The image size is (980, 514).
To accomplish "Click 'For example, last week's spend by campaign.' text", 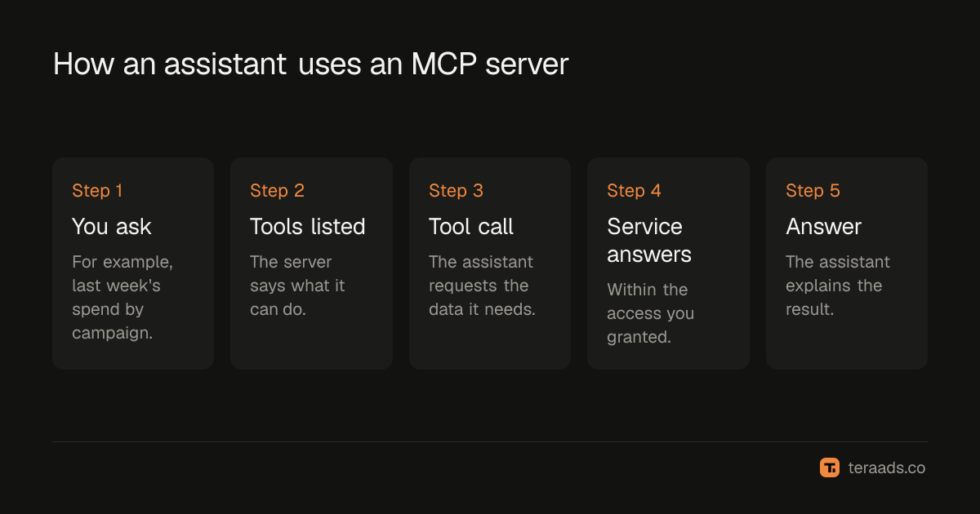I will (x=122, y=298).
